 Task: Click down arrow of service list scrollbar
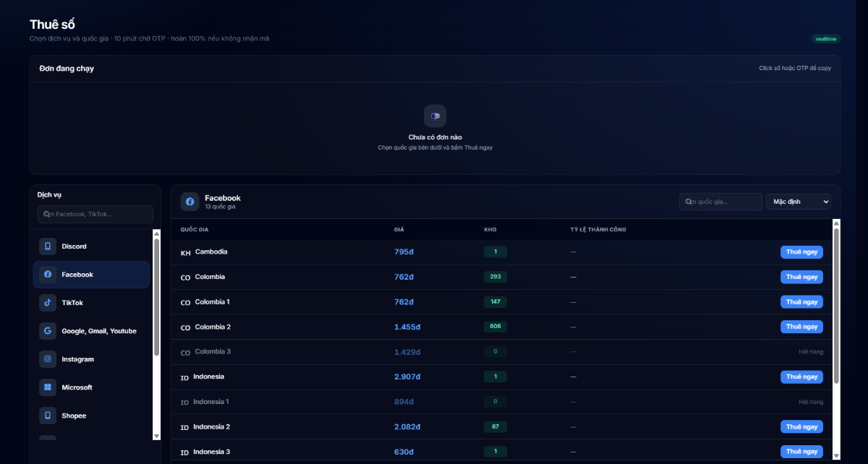click(x=156, y=436)
